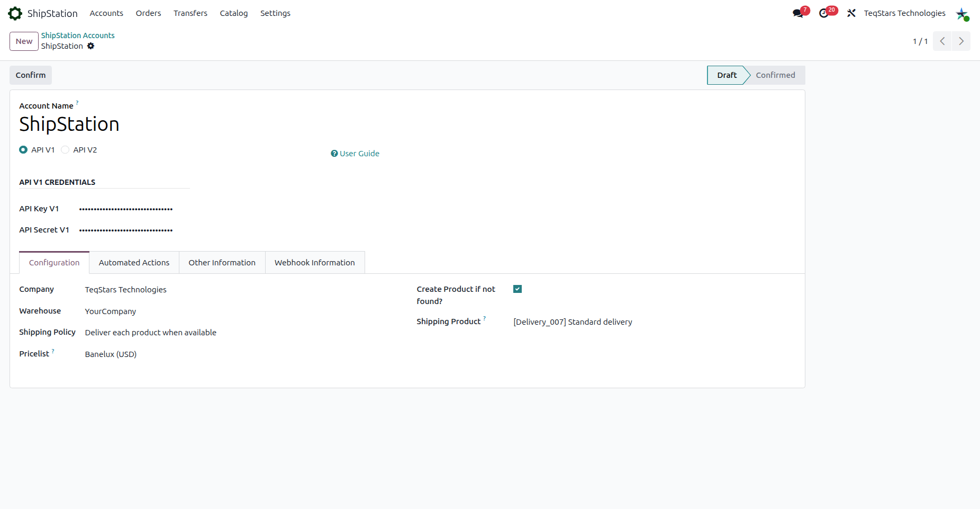Open the activities clock icon
The width and height of the screenshot is (980, 509).
(x=824, y=13)
